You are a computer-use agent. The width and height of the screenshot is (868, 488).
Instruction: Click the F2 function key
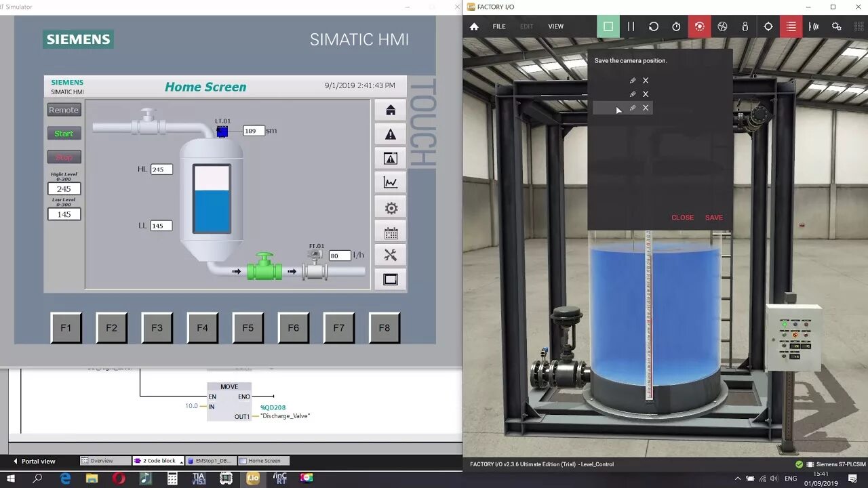(111, 328)
